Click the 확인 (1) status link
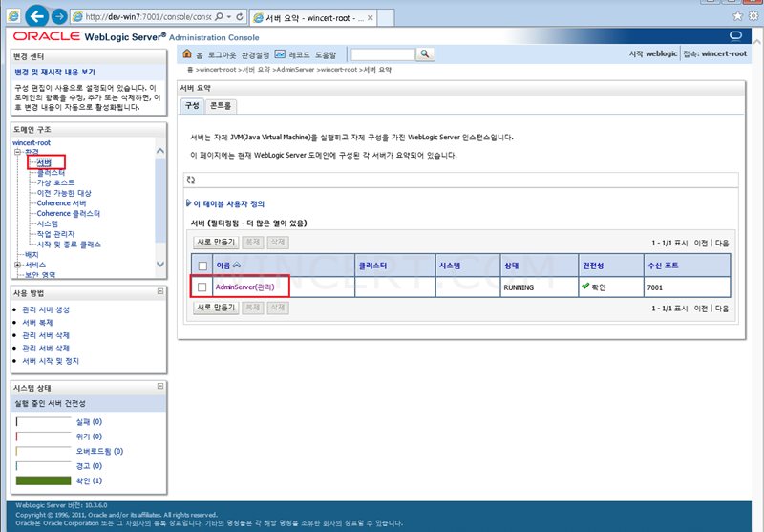764x532 pixels. point(89,480)
